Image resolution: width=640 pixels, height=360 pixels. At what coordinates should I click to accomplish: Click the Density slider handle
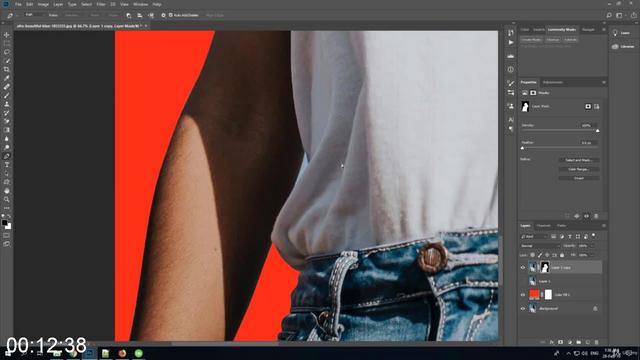tap(598, 131)
